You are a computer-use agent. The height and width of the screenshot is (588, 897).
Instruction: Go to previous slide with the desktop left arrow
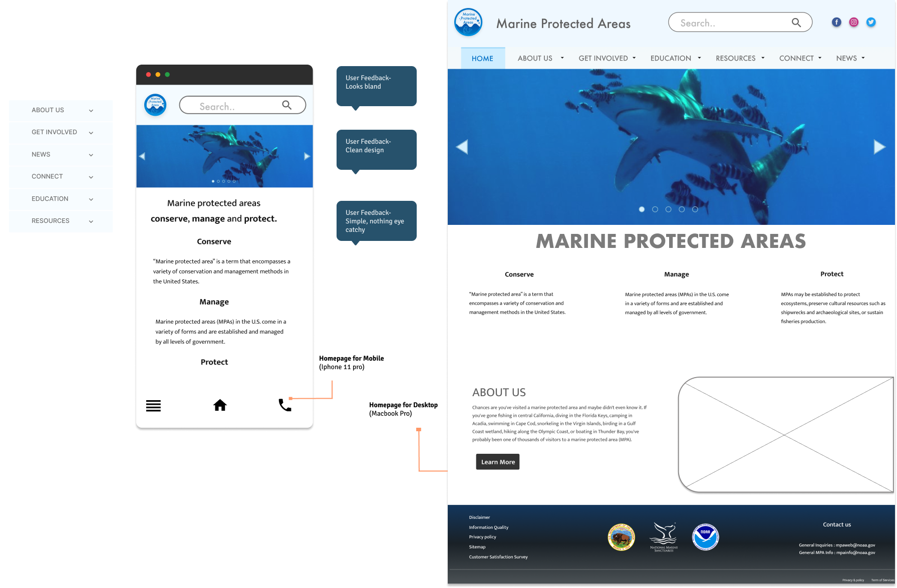462,147
